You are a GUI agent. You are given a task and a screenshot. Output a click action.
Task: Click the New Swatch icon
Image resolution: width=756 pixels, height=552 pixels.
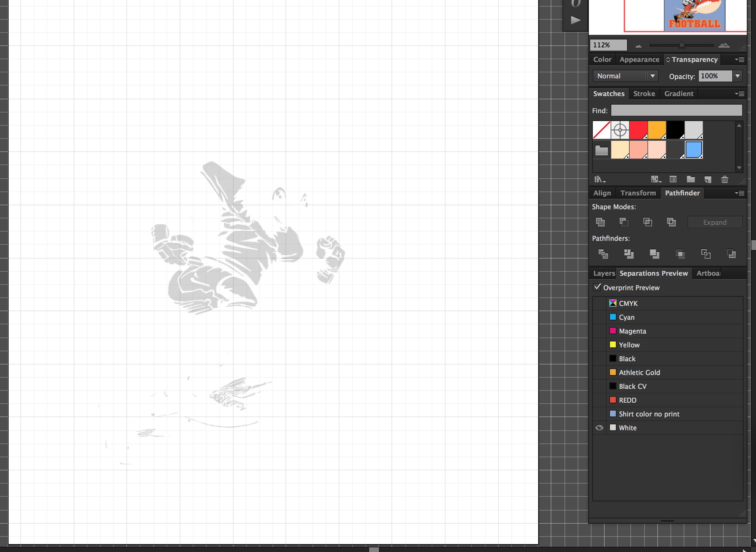708,179
